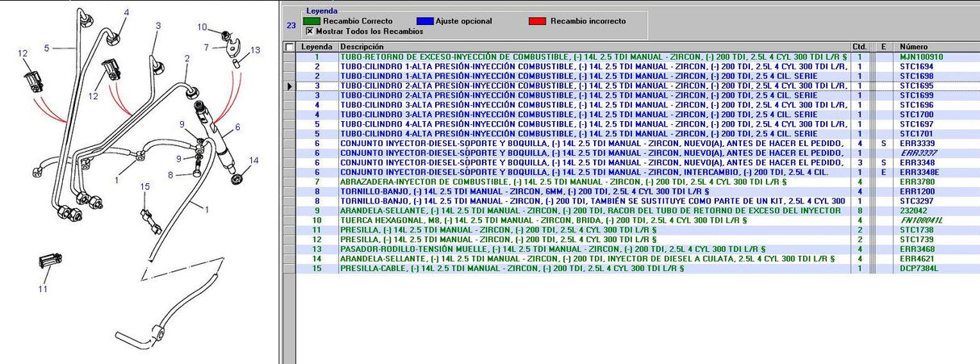Select the banjo bolt drawing at callout 8
The image size is (980, 364).
[198, 172]
